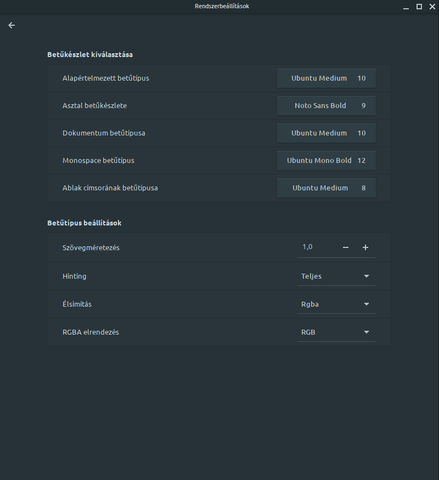Maximize the Rendszerbeállítások window
Viewport: 439px width, 480px height.
point(419,7)
